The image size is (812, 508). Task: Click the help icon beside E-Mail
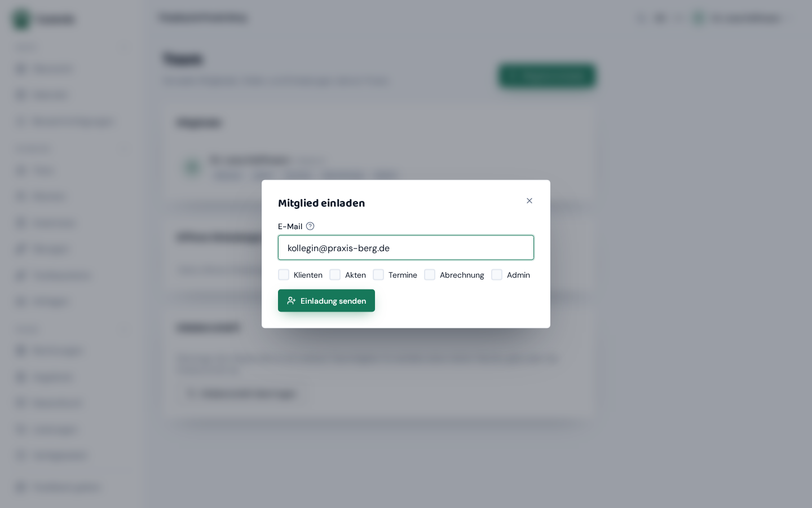coord(310,226)
